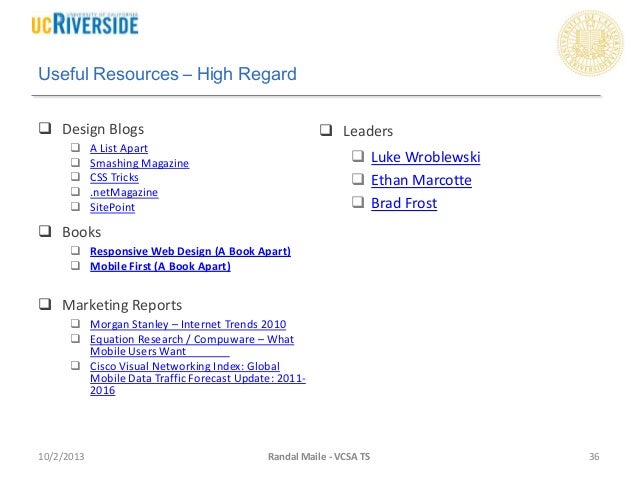Click the bullet box beside Luke Wroblewski

pos(358,156)
